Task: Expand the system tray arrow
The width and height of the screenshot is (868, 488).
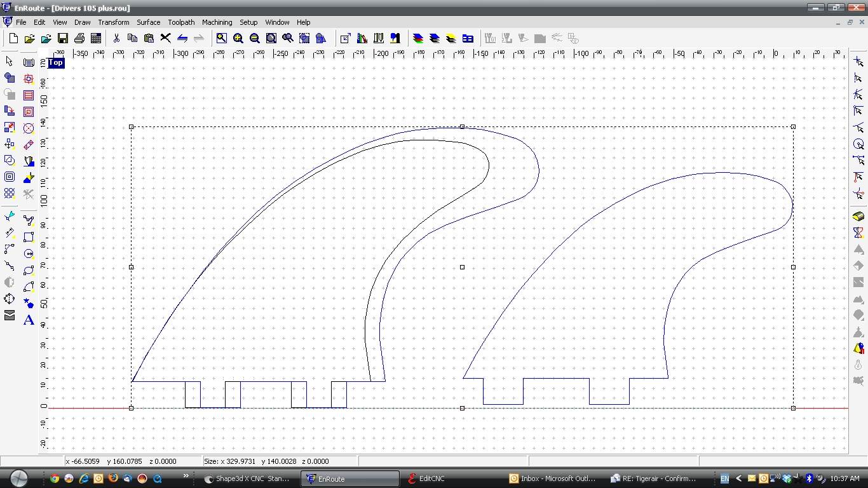Action: [x=738, y=478]
